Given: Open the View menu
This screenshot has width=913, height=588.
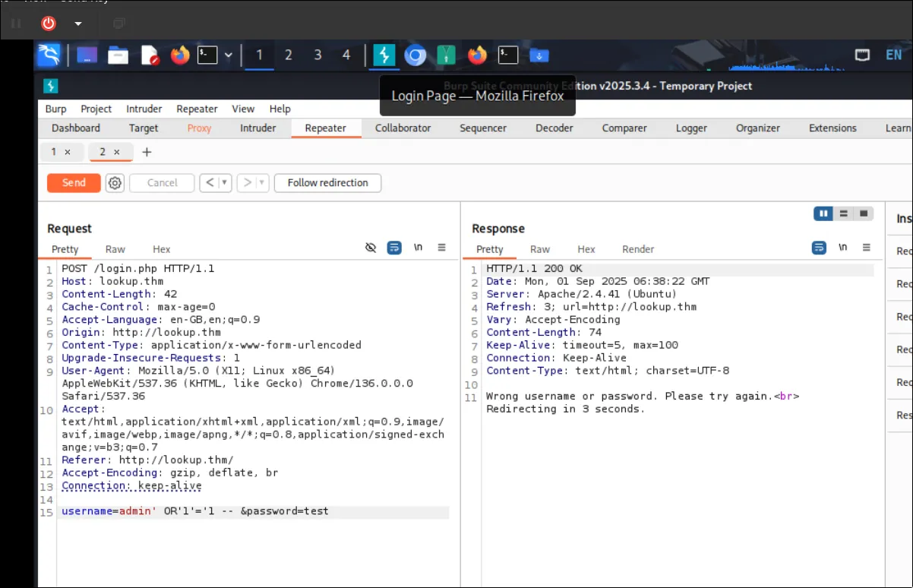Looking at the screenshot, I should tap(243, 109).
